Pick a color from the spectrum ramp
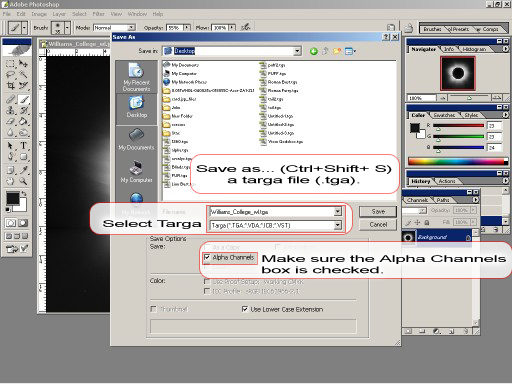Viewport: 512px width, 384px height. tap(458, 162)
